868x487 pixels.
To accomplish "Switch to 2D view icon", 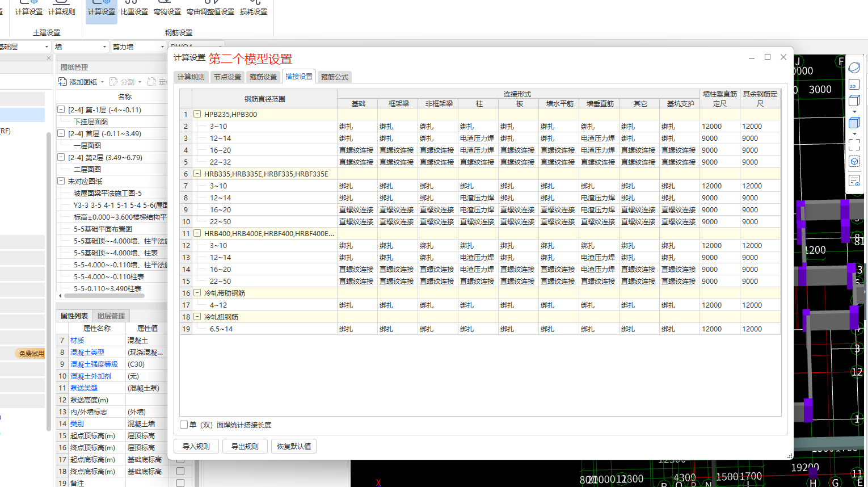I will [854, 85].
